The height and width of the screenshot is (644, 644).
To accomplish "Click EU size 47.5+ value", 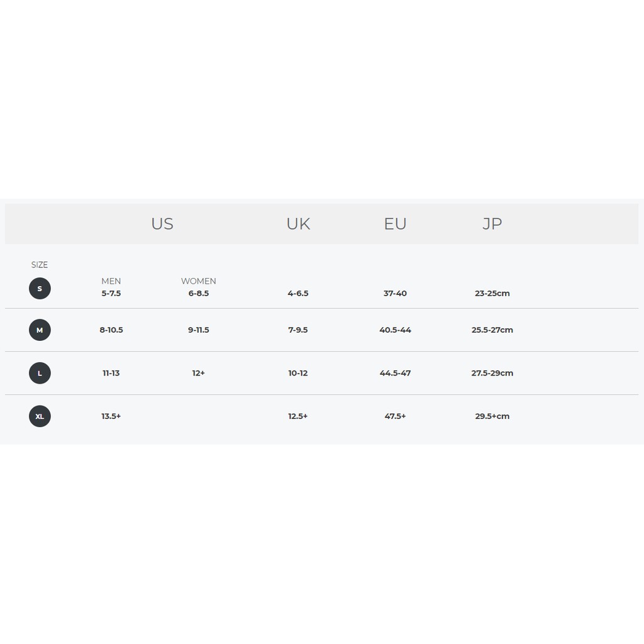I will (395, 416).
